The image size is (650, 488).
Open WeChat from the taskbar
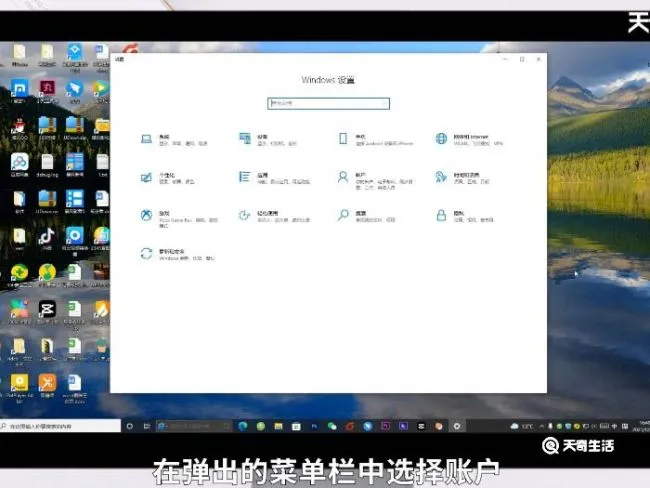click(332, 426)
